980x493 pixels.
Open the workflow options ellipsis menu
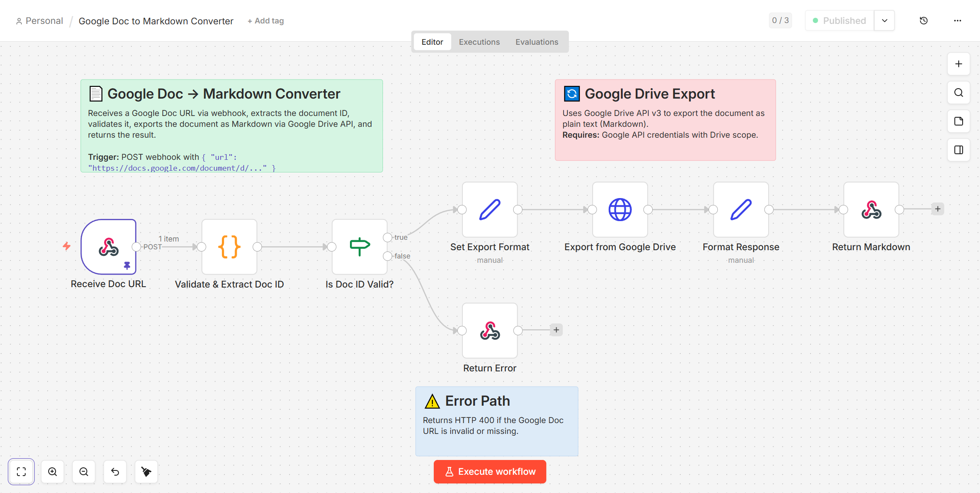[958, 20]
